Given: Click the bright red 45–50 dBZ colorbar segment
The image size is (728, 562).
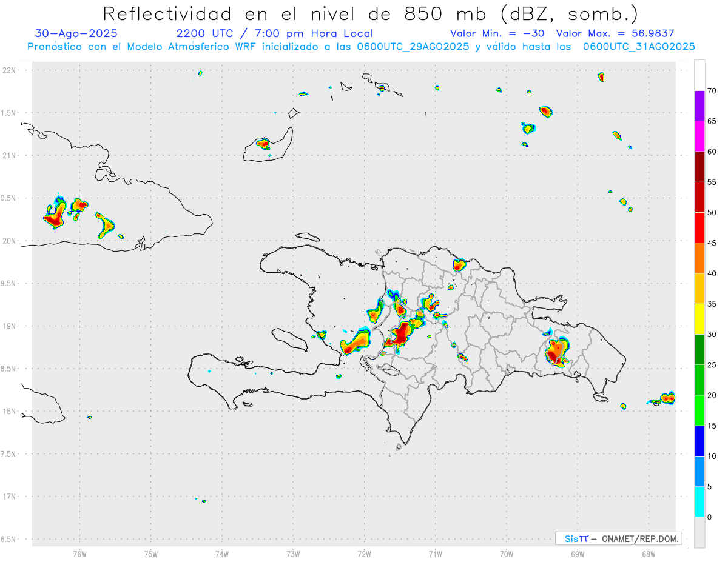Looking at the screenshot, I should click(699, 227).
